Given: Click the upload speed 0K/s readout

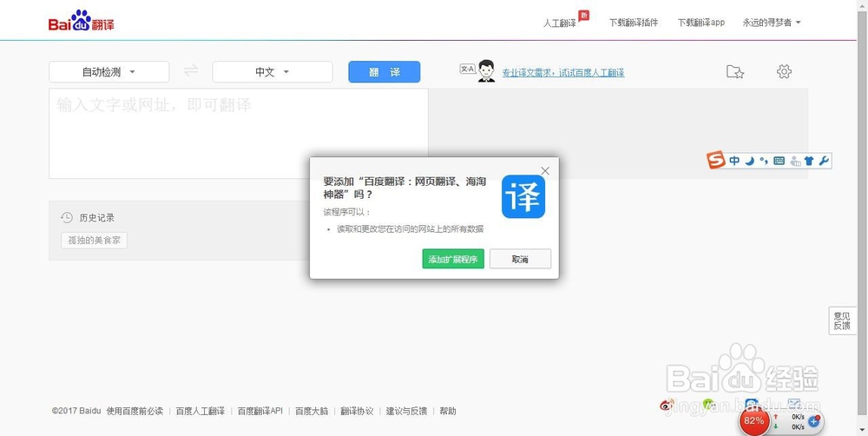Looking at the screenshot, I should (798, 417).
